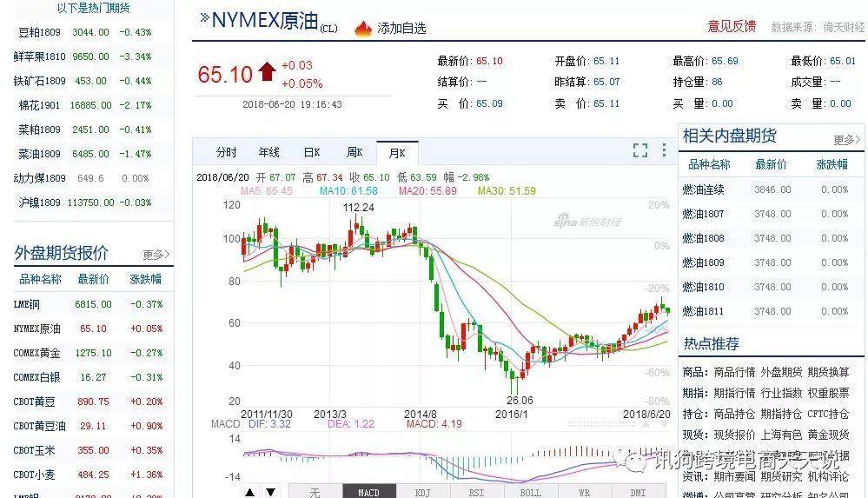This screenshot has height=498, width=868.
Task: Open 燃油1808 related futures
Action: (703, 239)
